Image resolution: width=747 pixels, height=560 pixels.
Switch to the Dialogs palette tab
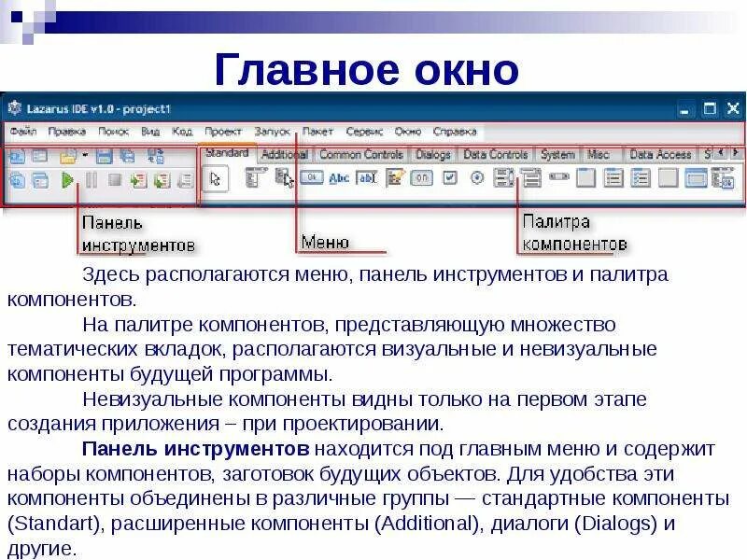pyautogui.click(x=433, y=153)
